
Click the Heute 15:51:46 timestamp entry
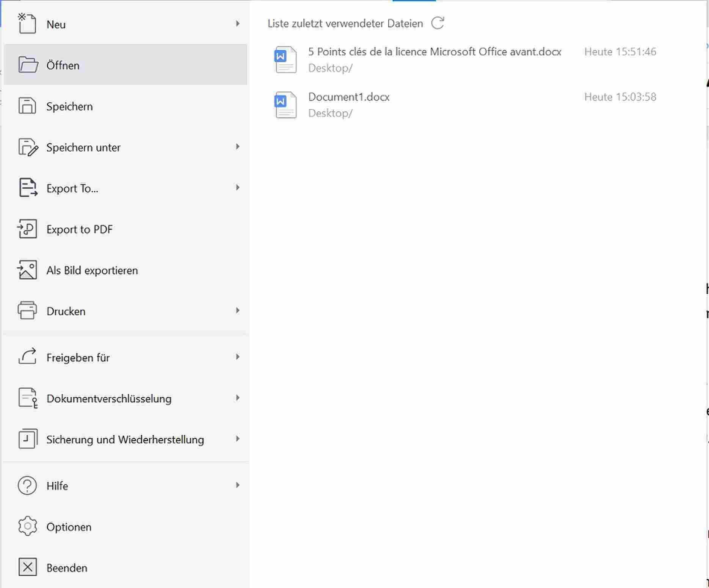tap(620, 52)
